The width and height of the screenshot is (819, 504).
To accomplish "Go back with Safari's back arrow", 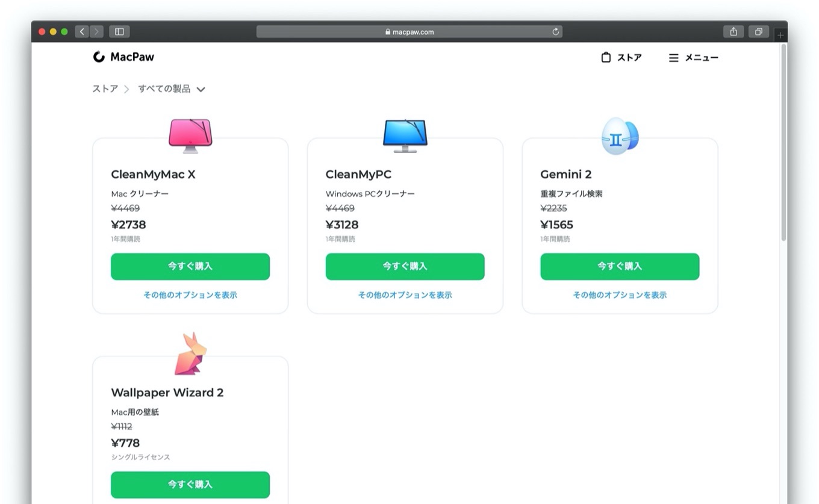I will (x=82, y=32).
